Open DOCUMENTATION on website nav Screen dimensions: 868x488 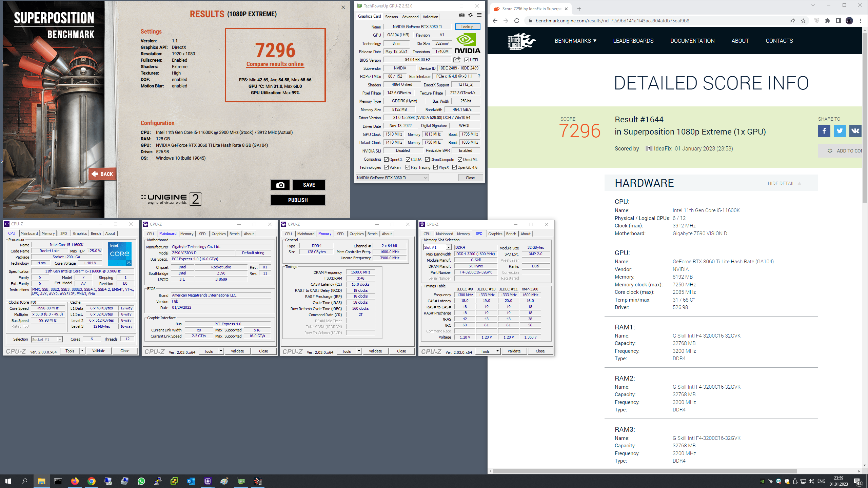692,41
